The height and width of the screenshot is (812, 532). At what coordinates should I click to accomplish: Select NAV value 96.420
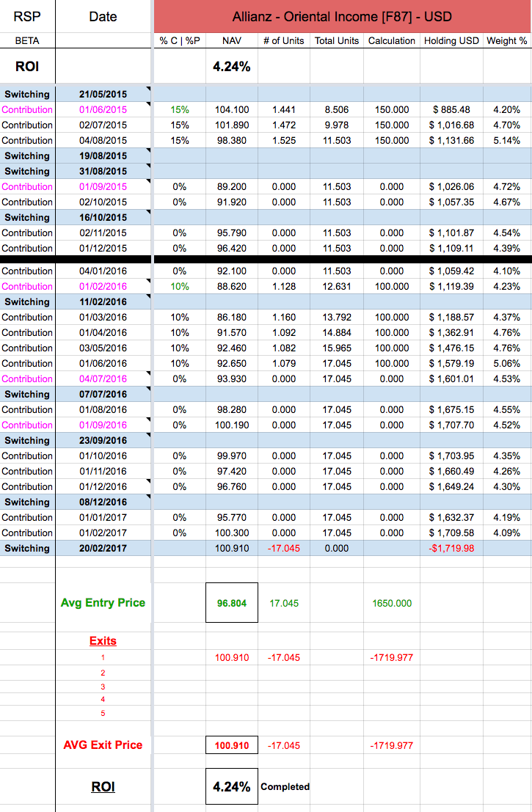point(232,249)
